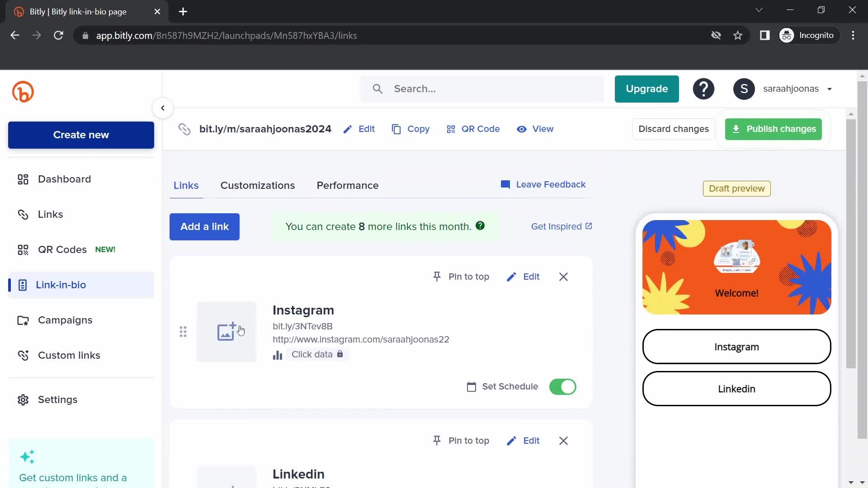Image resolution: width=868 pixels, height=488 pixels.
Task: Click the Edit pencil icon for Instagram link
Action: click(511, 277)
